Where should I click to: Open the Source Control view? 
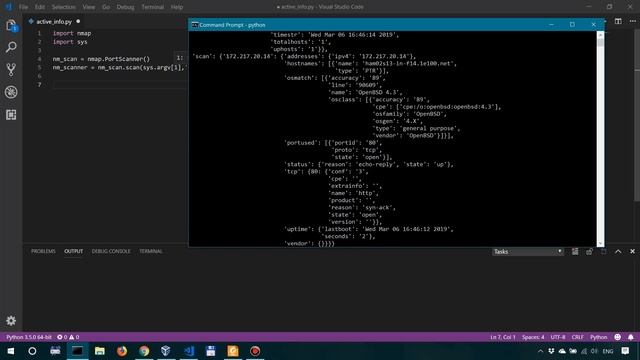(11, 69)
